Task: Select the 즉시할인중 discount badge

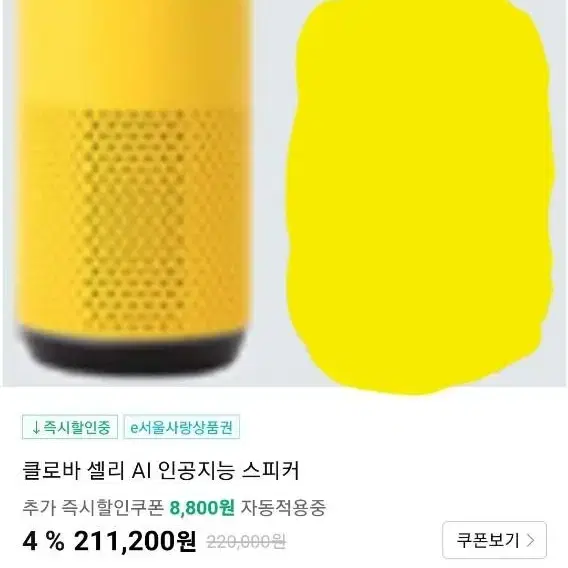Action: pyautogui.click(x=70, y=427)
